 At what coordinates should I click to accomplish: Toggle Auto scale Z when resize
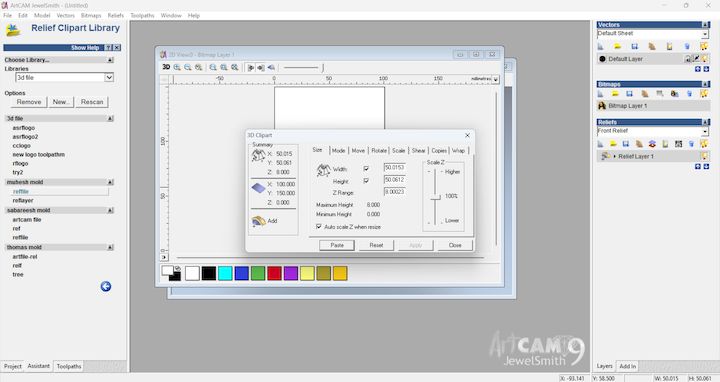tap(319, 227)
